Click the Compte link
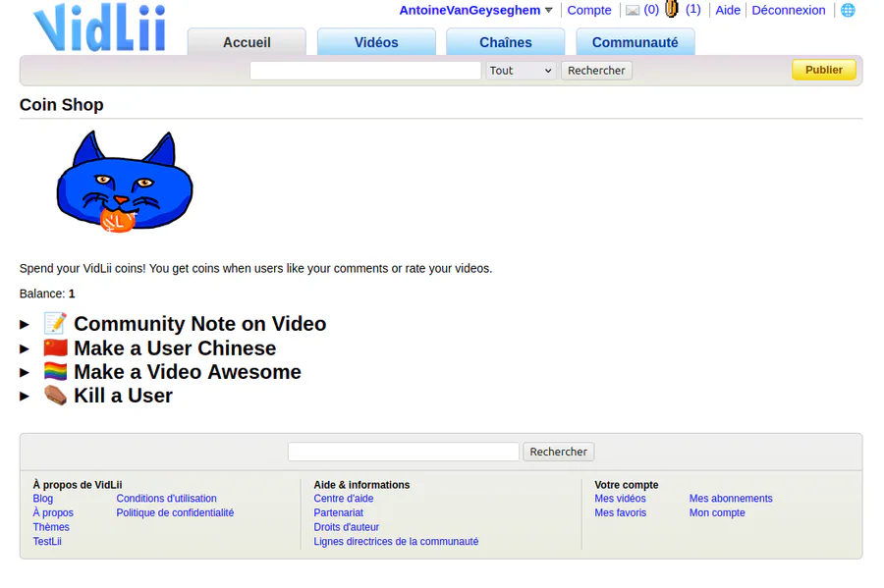884x588 pixels. (x=589, y=10)
